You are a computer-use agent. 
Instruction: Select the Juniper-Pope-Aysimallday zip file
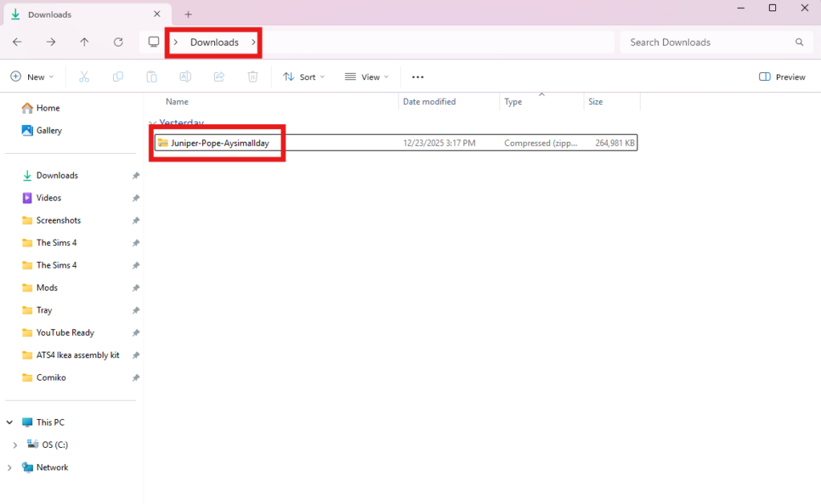pyautogui.click(x=220, y=143)
